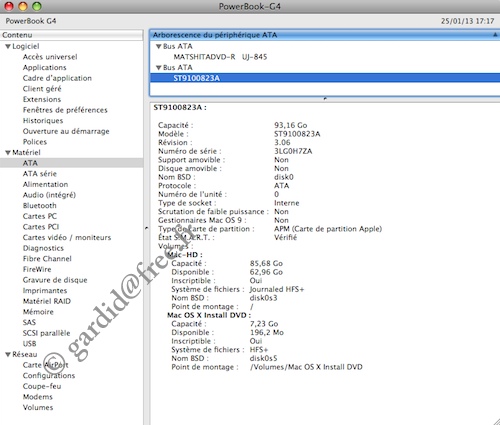Click the date 25/01/13 17:17

(467, 21)
